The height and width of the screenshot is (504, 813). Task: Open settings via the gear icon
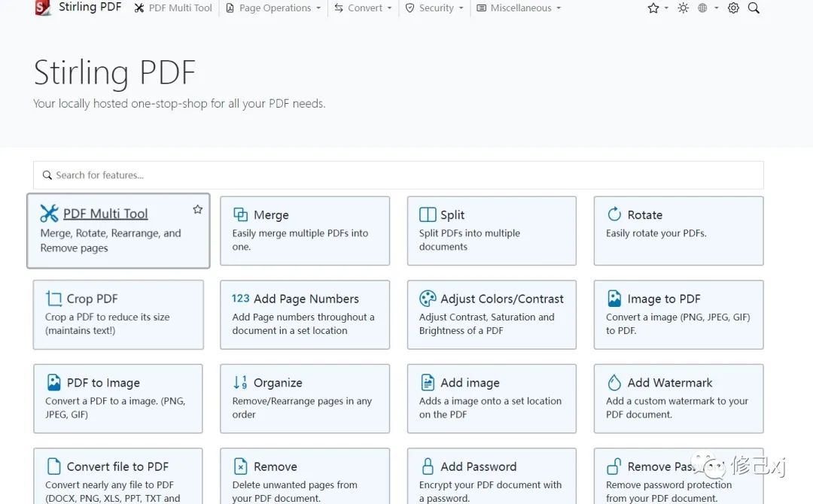coord(733,8)
